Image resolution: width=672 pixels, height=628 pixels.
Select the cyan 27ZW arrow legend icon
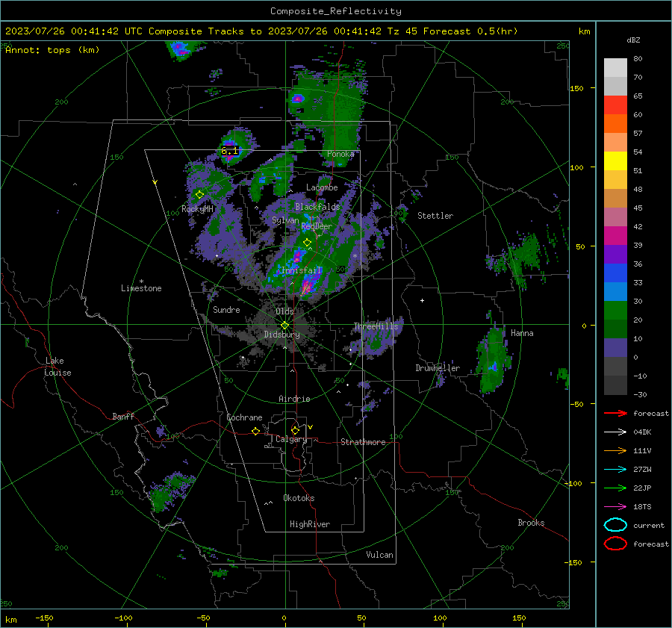pyautogui.click(x=615, y=470)
